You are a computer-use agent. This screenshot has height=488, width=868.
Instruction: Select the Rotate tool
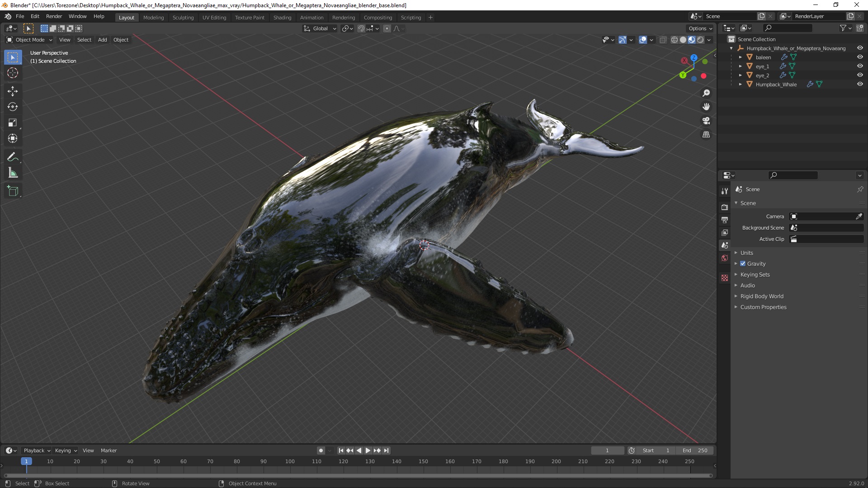(x=13, y=107)
